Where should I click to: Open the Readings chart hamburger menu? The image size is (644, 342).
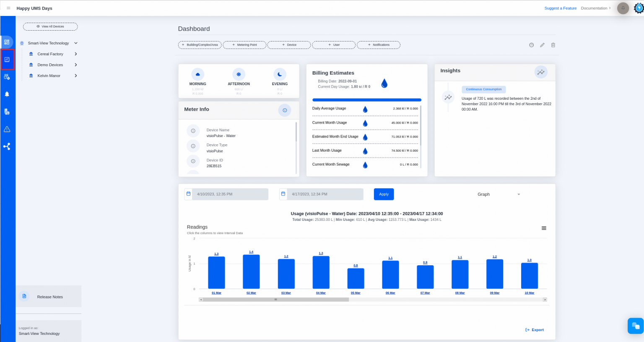coord(544,228)
